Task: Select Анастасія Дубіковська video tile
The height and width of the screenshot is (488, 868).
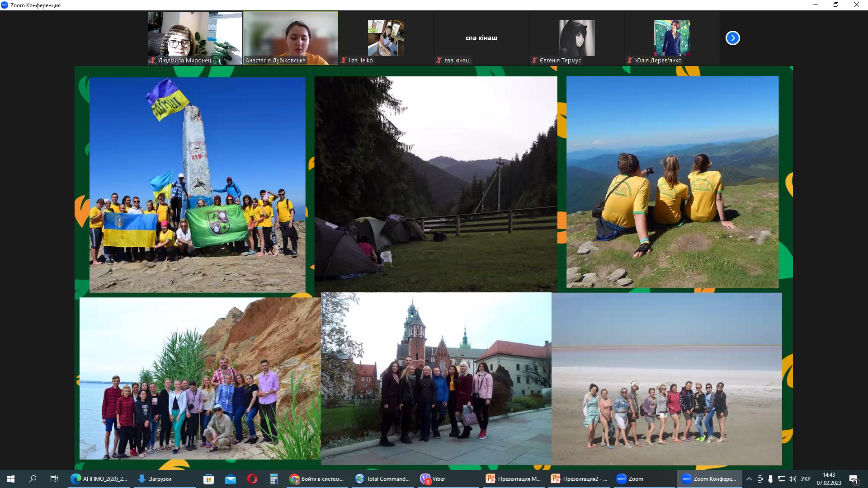Action: (x=291, y=38)
